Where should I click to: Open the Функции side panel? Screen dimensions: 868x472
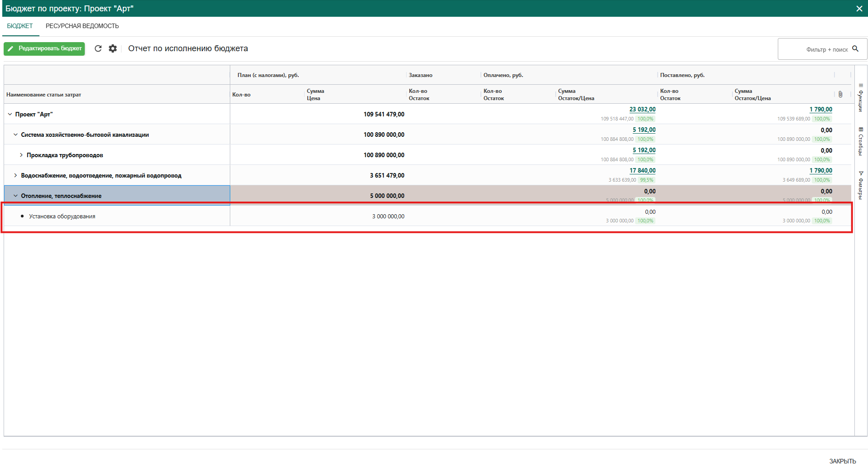[861, 97]
